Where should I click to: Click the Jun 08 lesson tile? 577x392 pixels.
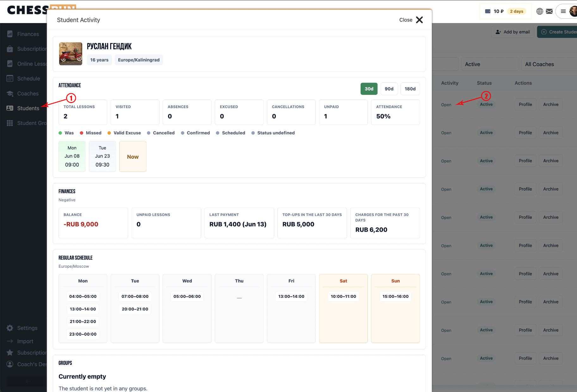(72, 156)
